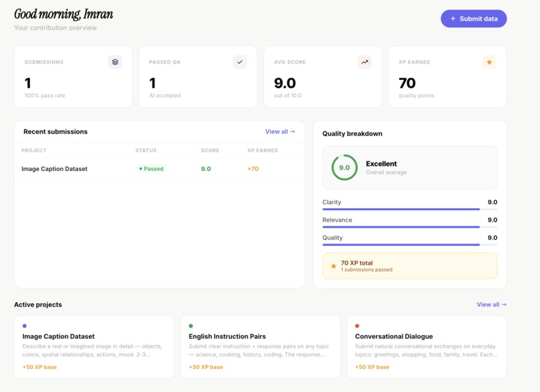Click the 70 XP total banner

pyautogui.click(x=410, y=265)
